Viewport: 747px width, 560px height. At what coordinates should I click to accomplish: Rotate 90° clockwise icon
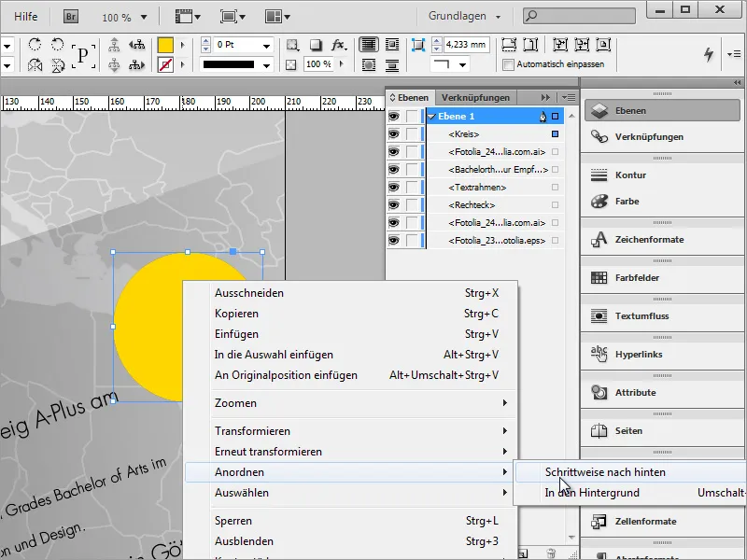35,45
